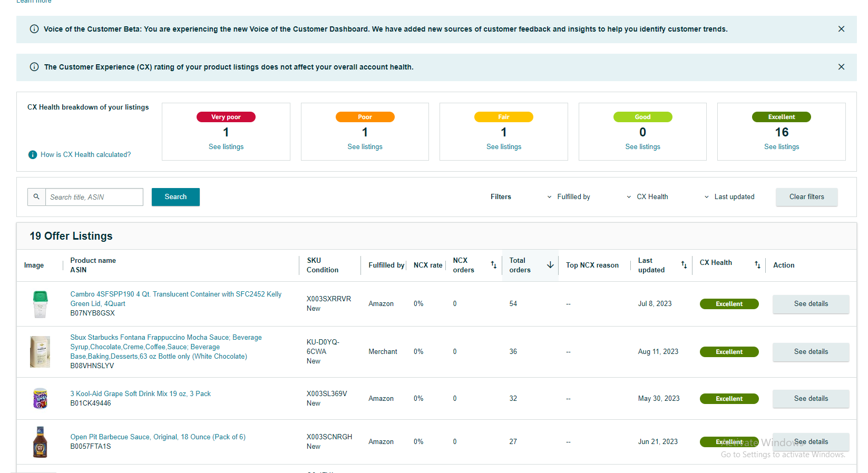Image resolution: width=868 pixels, height=473 pixels.
Task: See listings under Very poor
Action: (x=226, y=147)
